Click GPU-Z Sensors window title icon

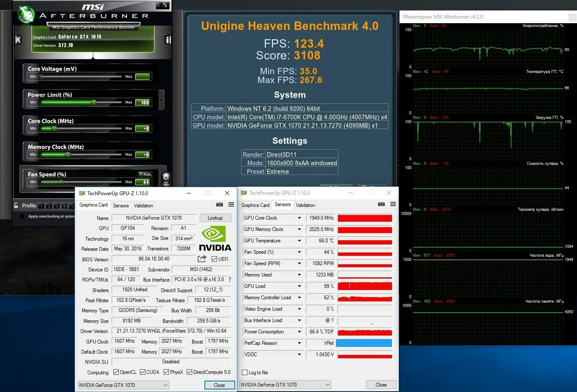(x=244, y=193)
